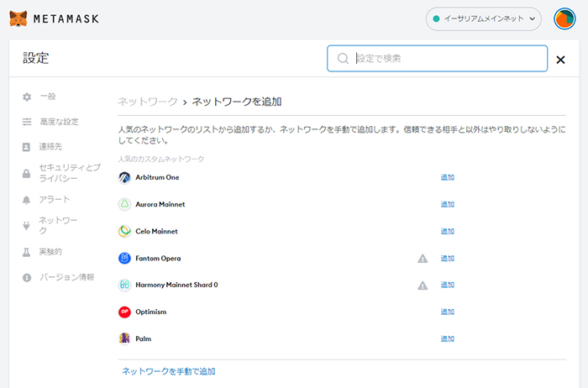Click the gear icon beside 一般

[27, 97]
